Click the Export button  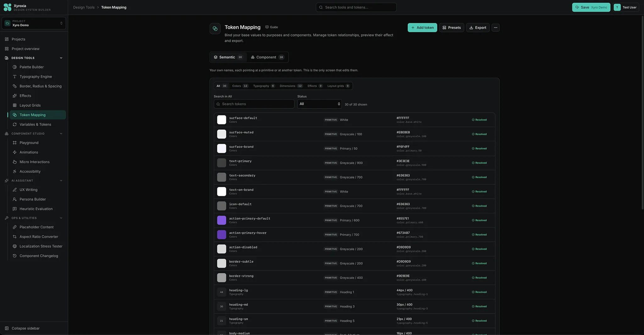(478, 28)
